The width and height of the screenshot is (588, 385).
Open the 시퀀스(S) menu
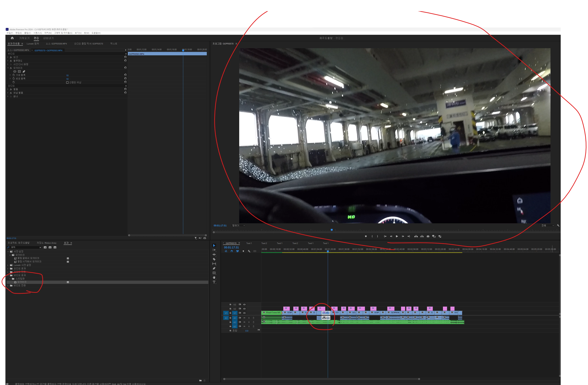tap(37, 33)
